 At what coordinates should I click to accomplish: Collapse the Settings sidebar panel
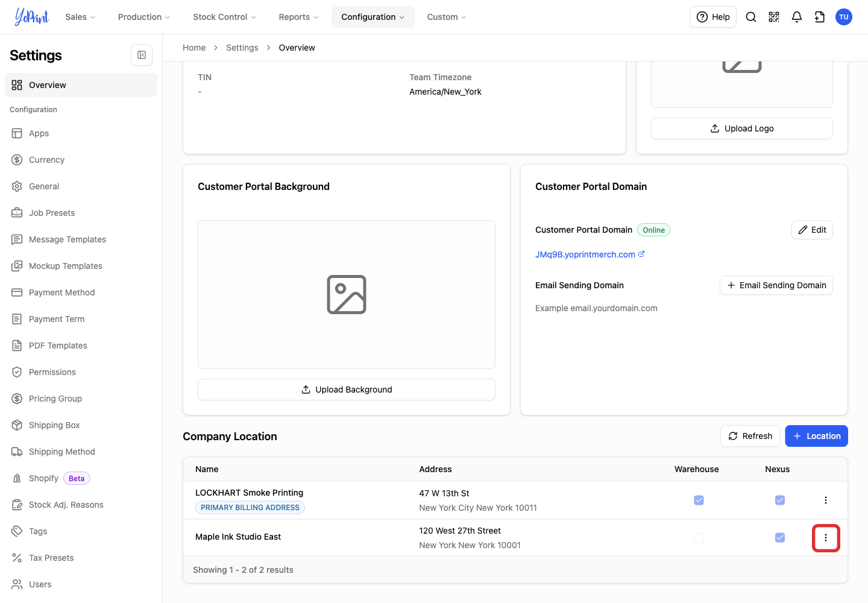142,55
